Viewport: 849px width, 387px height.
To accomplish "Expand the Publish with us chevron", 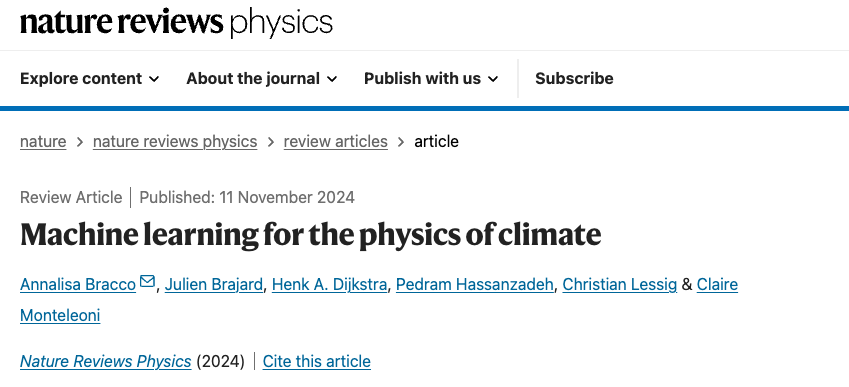I will coord(493,80).
